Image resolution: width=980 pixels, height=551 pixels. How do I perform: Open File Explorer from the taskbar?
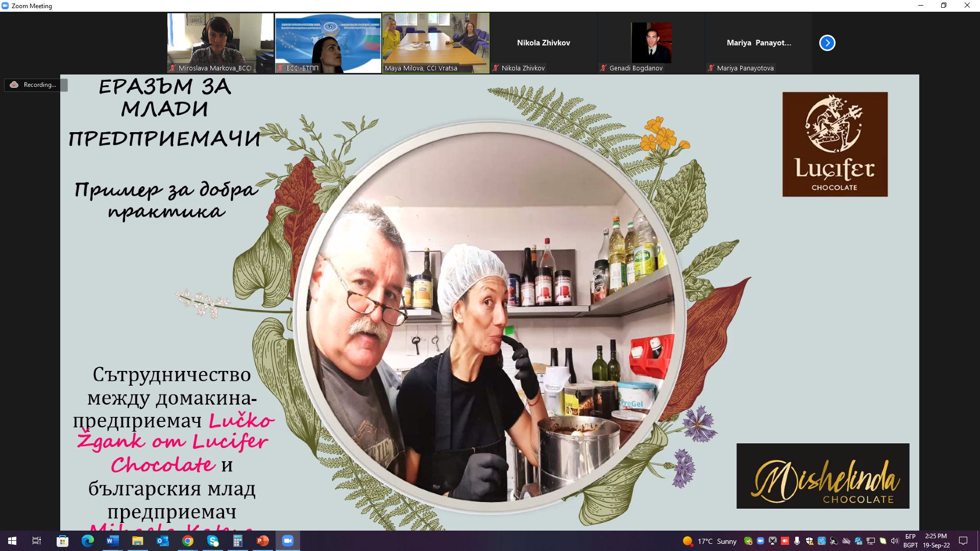[137, 541]
